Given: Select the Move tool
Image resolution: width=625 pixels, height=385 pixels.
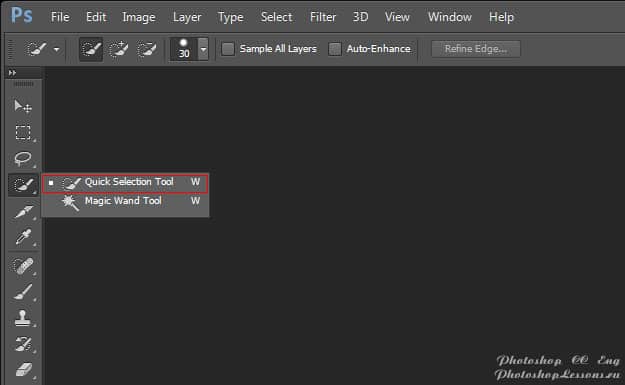Looking at the screenshot, I should pyautogui.click(x=23, y=106).
